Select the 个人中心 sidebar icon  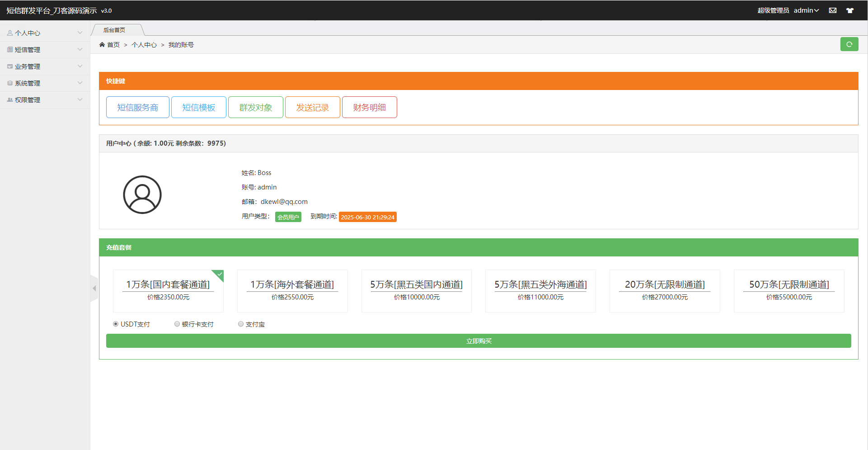click(x=9, y=32)
